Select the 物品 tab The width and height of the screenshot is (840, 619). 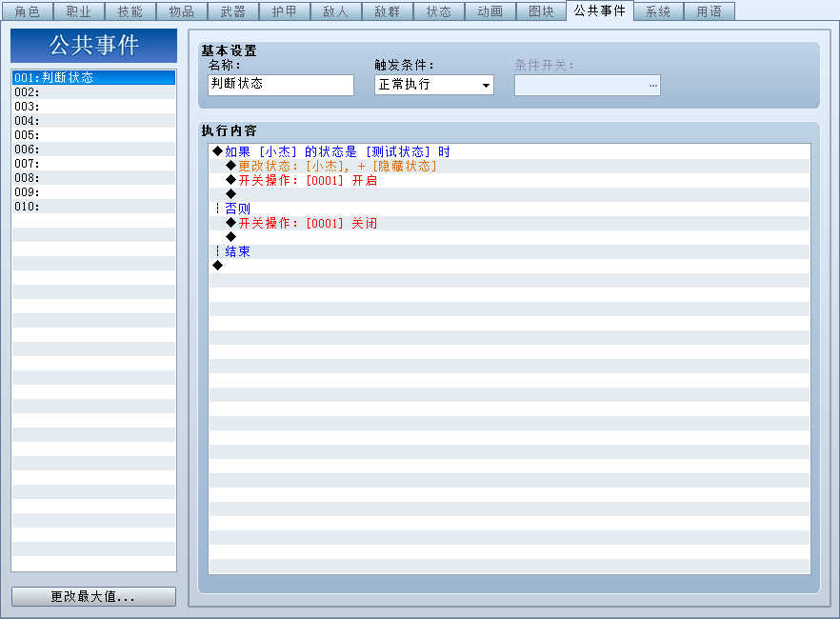(182, 11)
